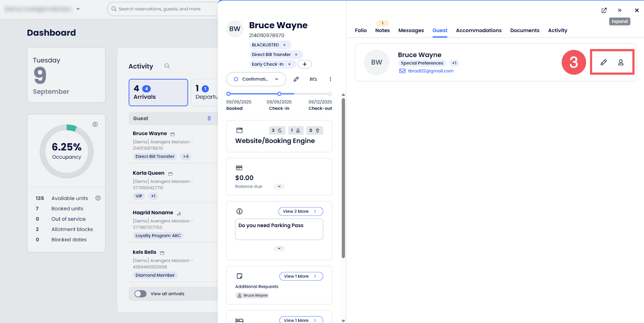Add a new tag with plus button
Image resolution: width=644 pixels, height=323 pixels.
(x=305, y=64)
